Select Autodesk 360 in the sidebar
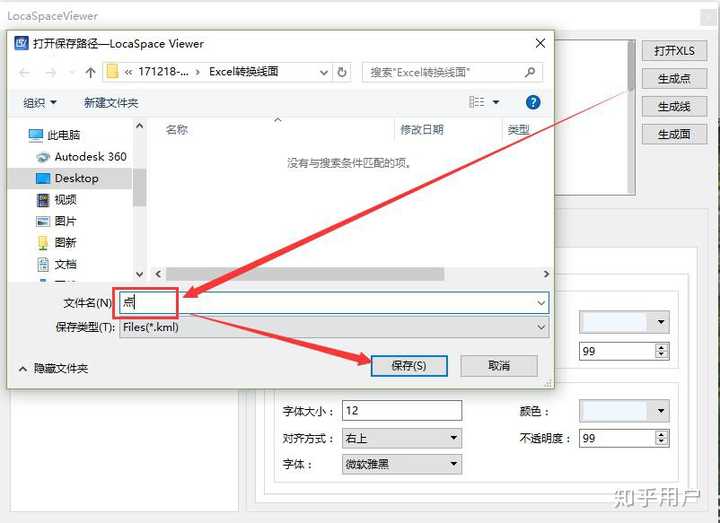Screen dimensions: 720x523 (81, 157)
